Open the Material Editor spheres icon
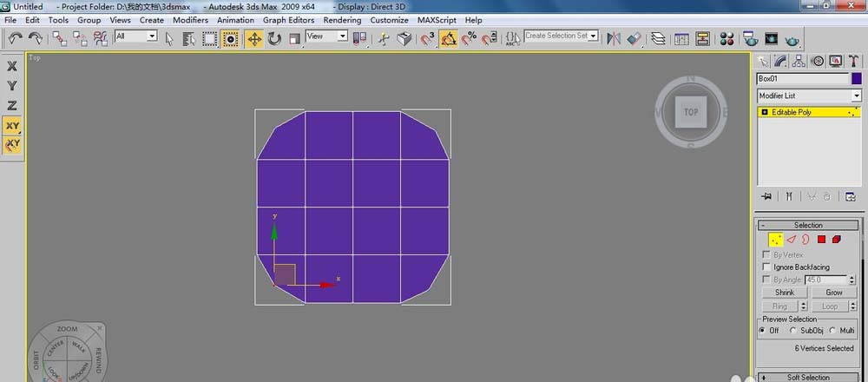This screenshot has width=868, height=382. pos(727,38)
